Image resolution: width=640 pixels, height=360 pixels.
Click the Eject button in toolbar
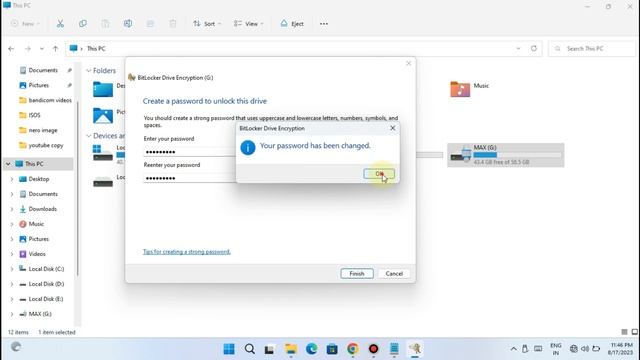pyautogui.click(x=292, y=24)
